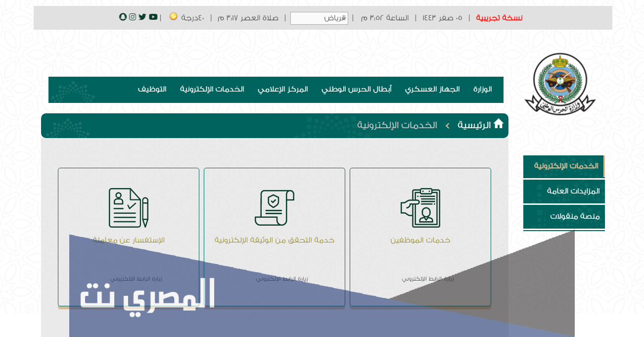The width and height of the screenshot is (644, 337).
Task: Select المزايدات العامة sidebar tab
Action: pos(564,191)
